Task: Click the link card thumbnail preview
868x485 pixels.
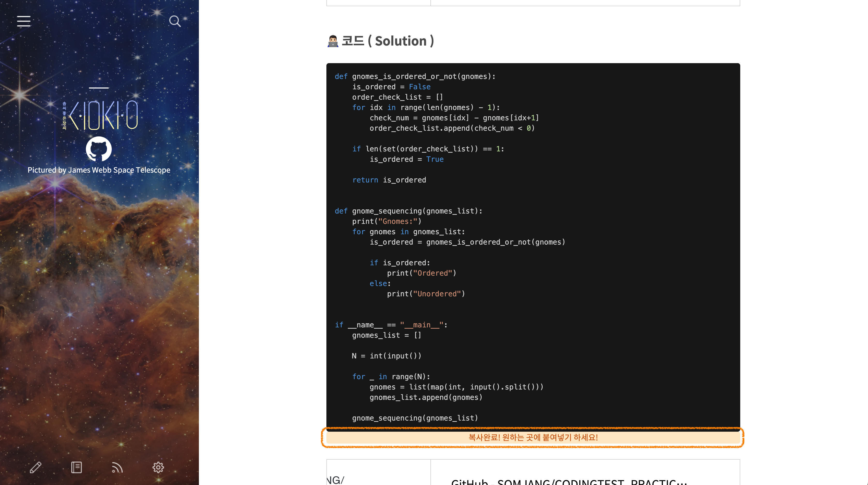Action: 378,474
